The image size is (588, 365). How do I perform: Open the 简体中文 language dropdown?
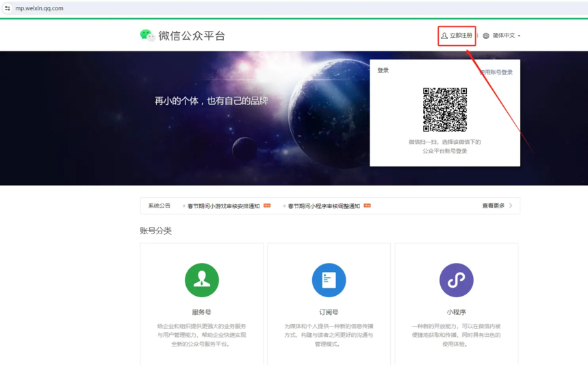(502, 36)
